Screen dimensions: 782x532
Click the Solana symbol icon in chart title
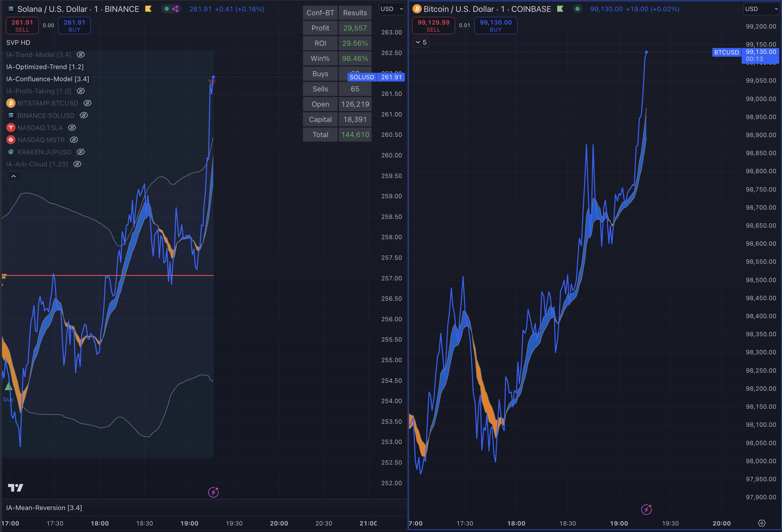pos(11,9)
